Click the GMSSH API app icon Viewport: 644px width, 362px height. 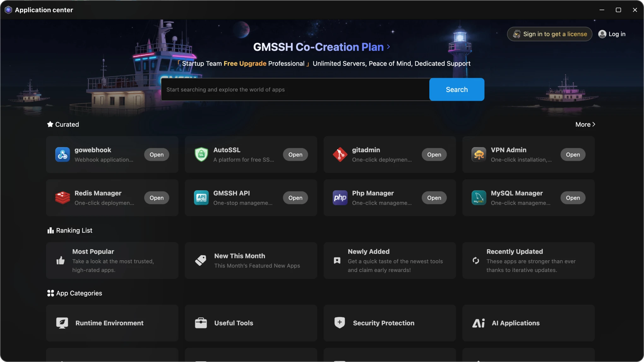click(x=201, y=198)
